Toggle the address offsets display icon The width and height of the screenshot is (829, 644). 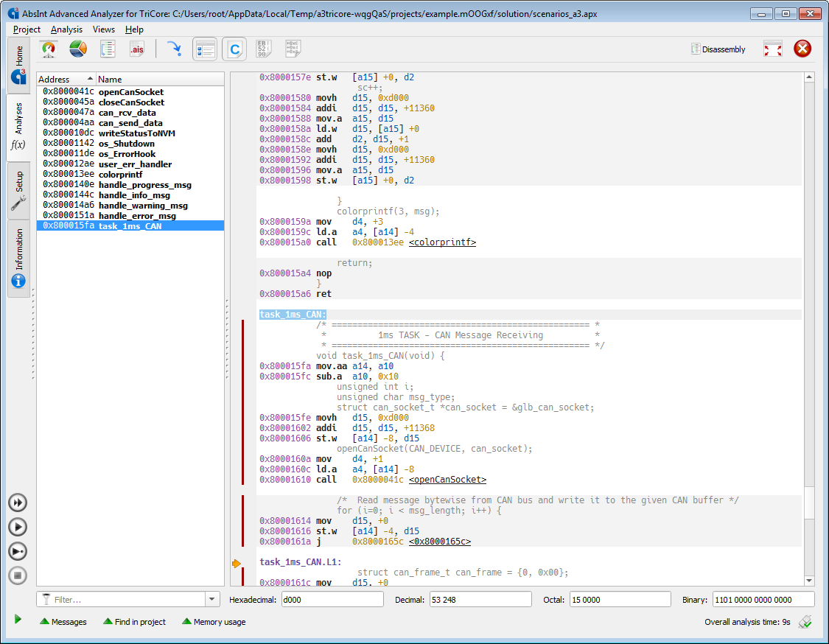point(293,49)
